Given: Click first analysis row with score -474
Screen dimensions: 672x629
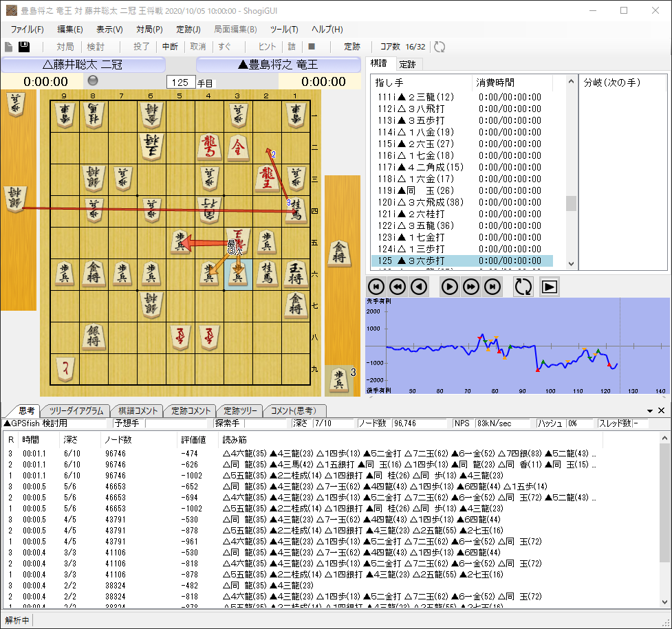Looking at the screenshot, I should click(300, 453).
